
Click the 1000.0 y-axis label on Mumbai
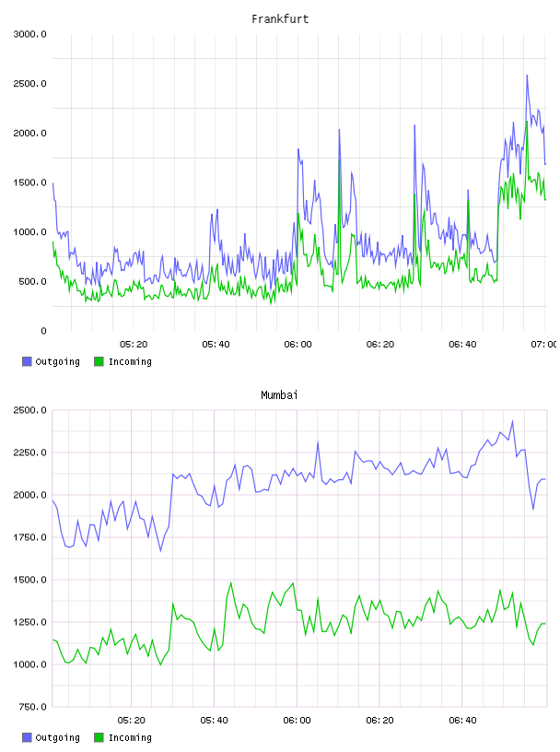click(29, 664)
